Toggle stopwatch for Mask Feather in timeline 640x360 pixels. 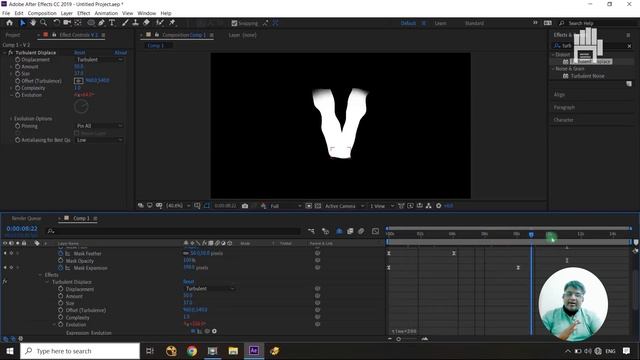click(x=61, y=253)
